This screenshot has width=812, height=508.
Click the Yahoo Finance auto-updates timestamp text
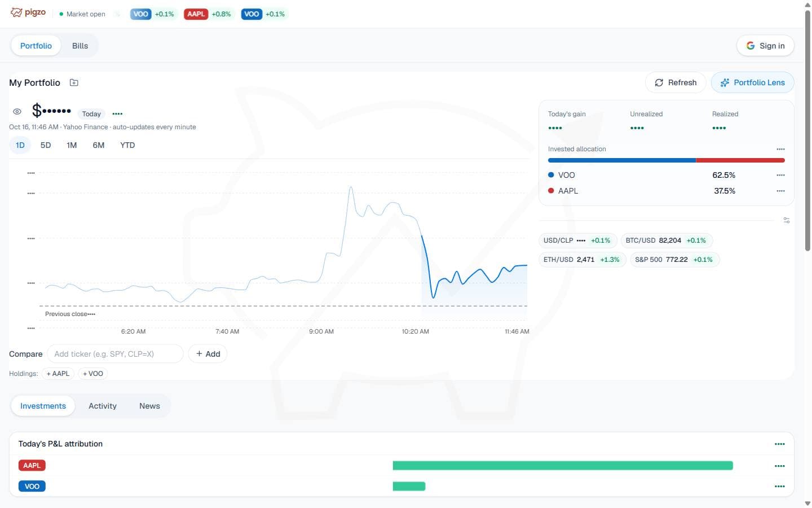coord(103,127)
